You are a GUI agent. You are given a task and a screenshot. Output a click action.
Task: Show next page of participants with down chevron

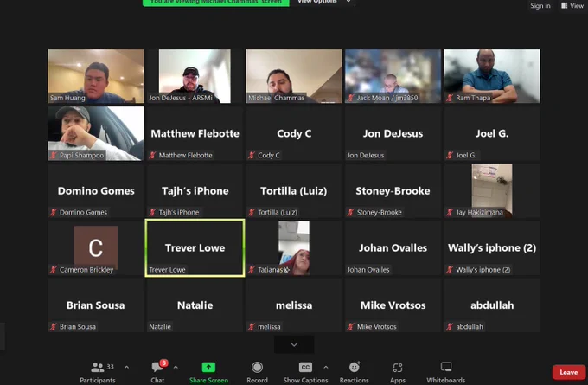click(x=294, y=344)
